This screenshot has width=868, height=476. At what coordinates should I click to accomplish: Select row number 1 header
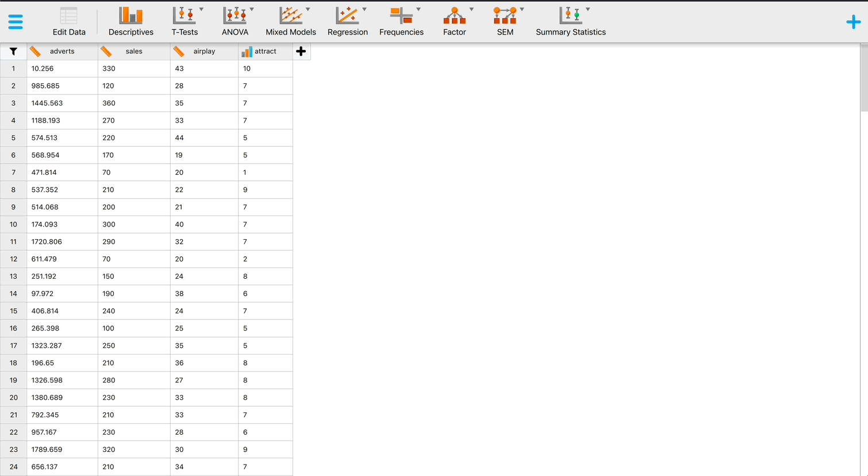(x=13, y=68)
